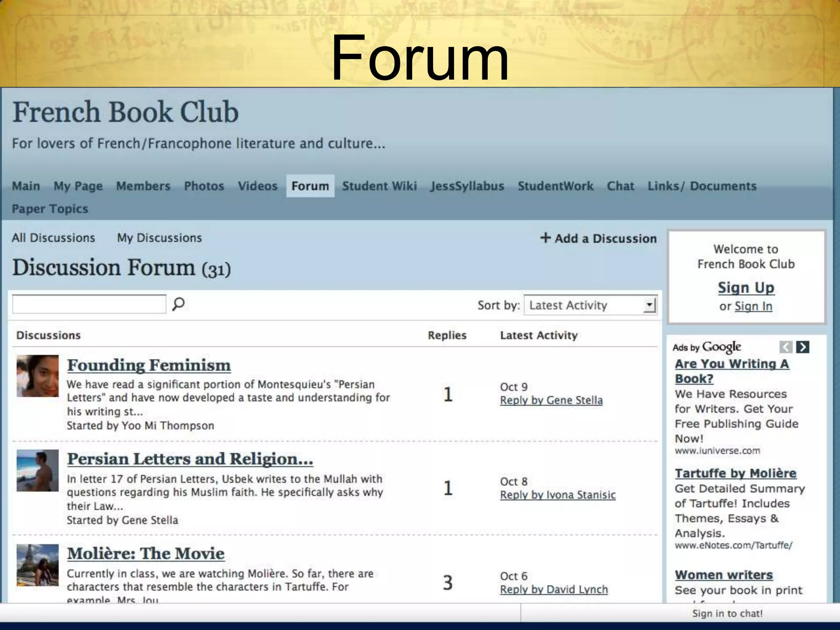Image resolution: width=840 pixels, height=630 pixels.
Task: Open Yoo Mi Thompson's avatar thumbnail
Action: pos(37,376)
